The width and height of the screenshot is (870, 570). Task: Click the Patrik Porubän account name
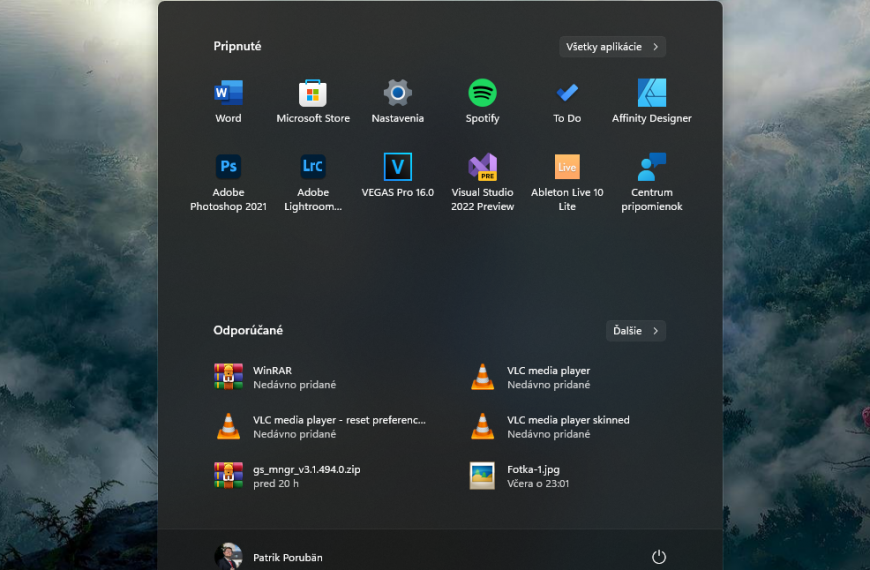click(x=287, y=557)
